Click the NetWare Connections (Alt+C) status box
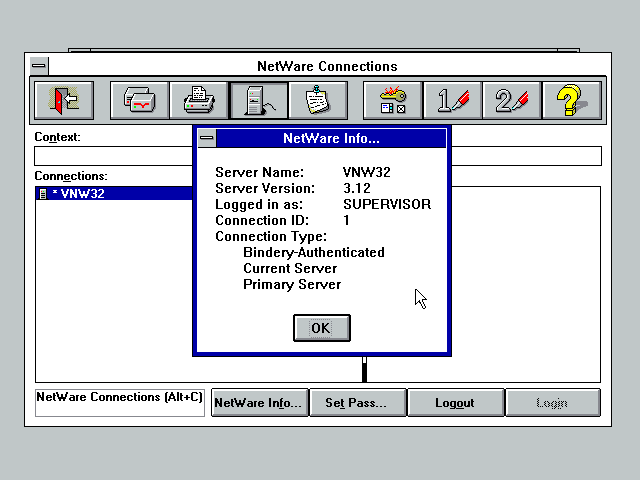The image size is (640, 480). [120, 402]
